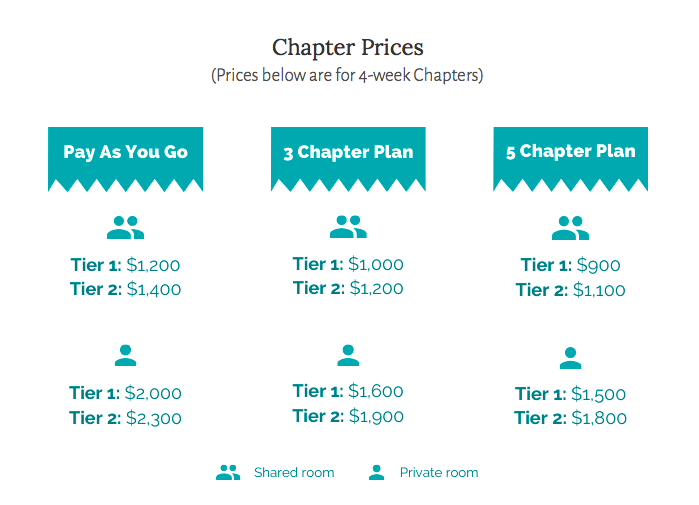Viewport: 699px width, 505px height.
Task: Click the shared room icon under 5 Chapter Plan
Action: pyautogui.click(x=571, y=228)
